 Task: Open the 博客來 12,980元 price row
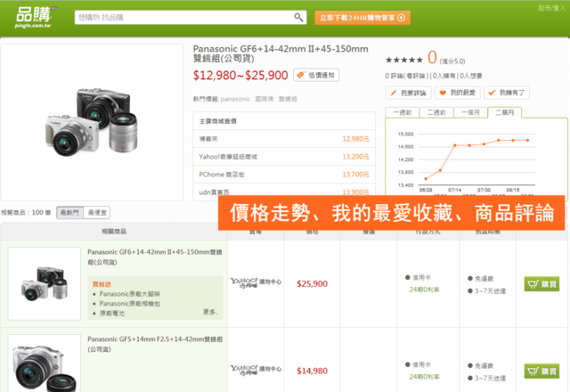284,139
